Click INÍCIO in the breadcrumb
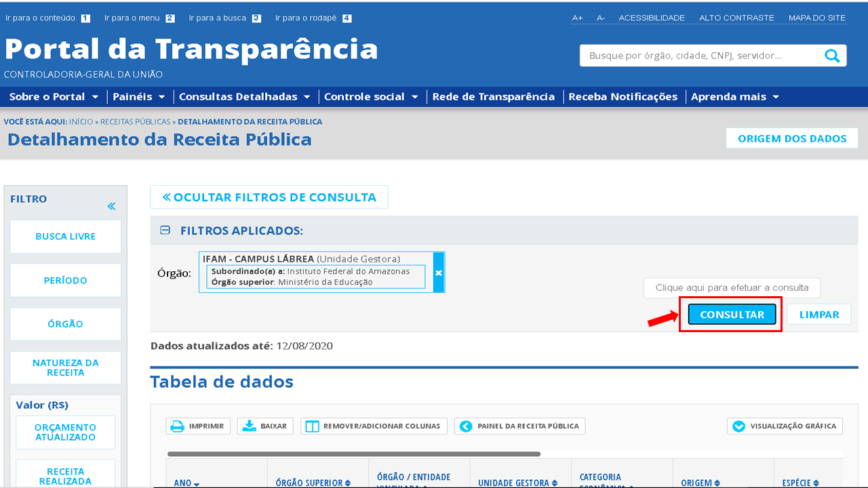 [x=81, y=122]
